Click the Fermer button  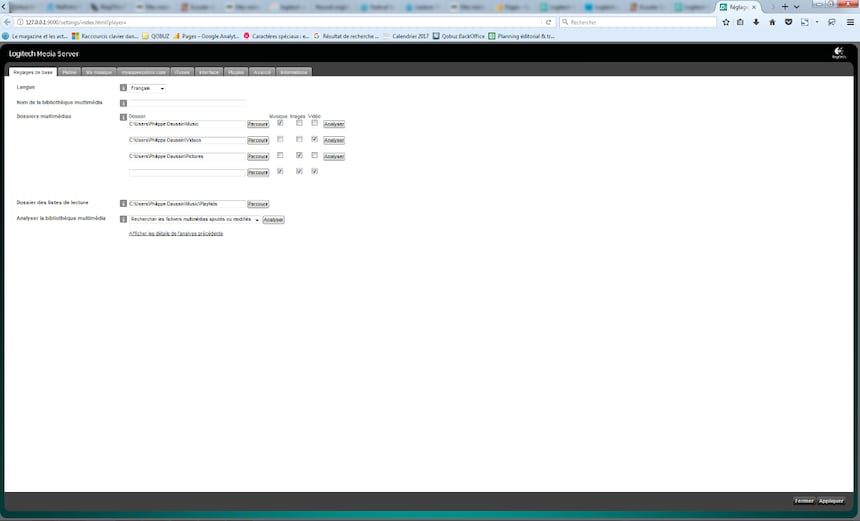point(804,501)
